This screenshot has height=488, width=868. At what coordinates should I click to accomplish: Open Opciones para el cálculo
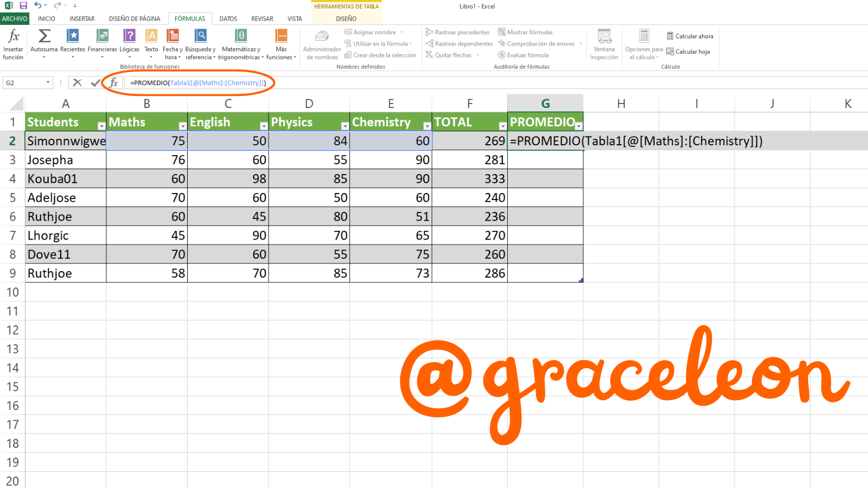click(644, 44)
